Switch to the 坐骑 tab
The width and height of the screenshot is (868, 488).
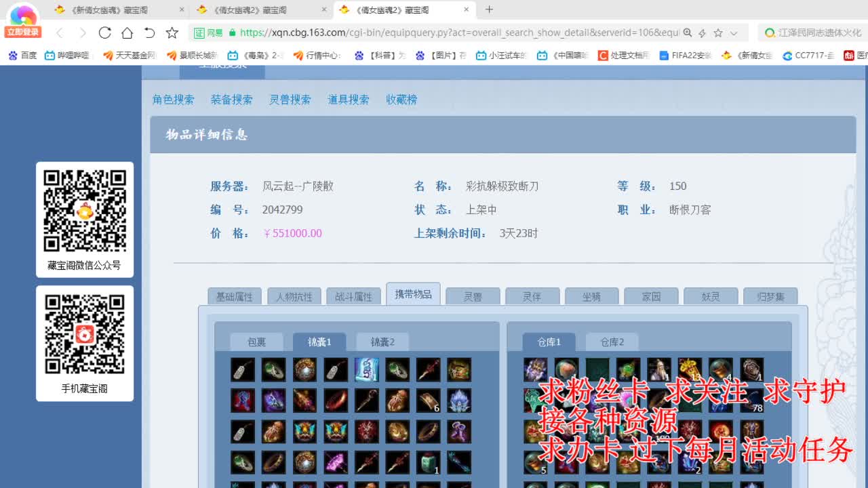point(592,296)
